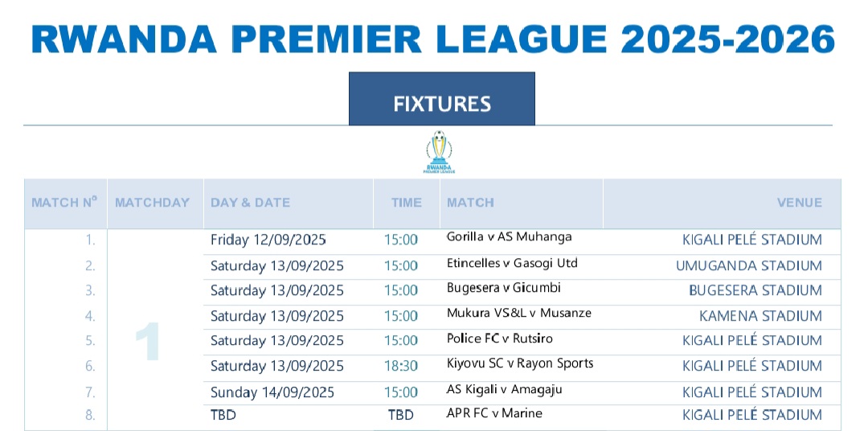This screenshot has height=431, width=868.
Task: Click the MATCH N° column header
Action: coord(64,203)
